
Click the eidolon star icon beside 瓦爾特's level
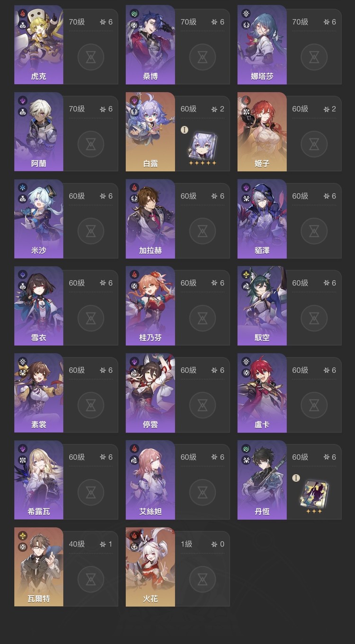click(103, 544)
